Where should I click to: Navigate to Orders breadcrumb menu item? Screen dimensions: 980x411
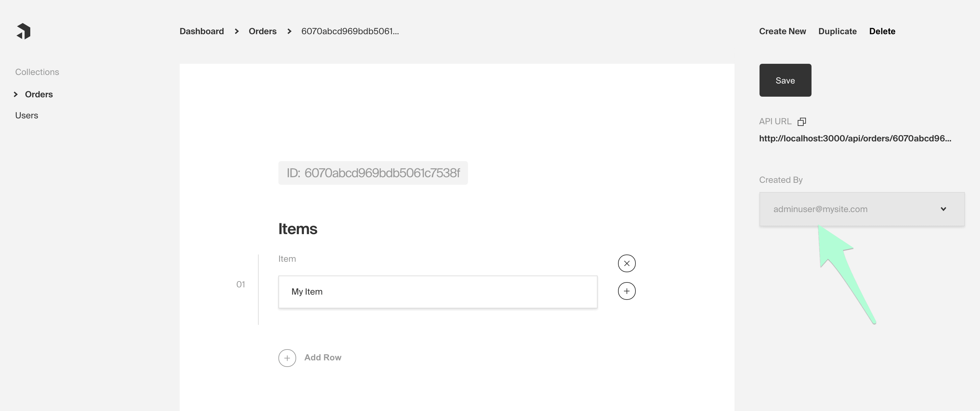262,31
